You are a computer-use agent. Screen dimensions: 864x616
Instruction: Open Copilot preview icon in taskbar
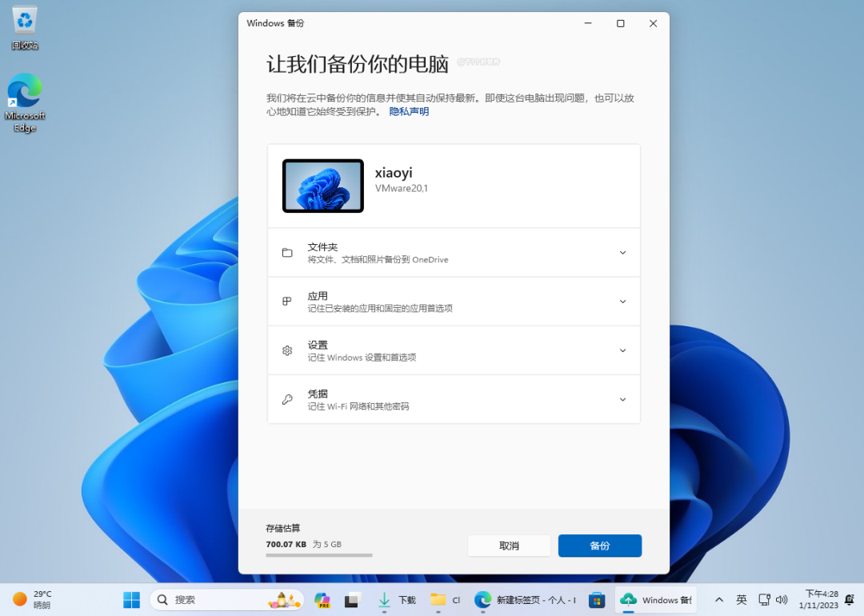[x=322, y=599]
